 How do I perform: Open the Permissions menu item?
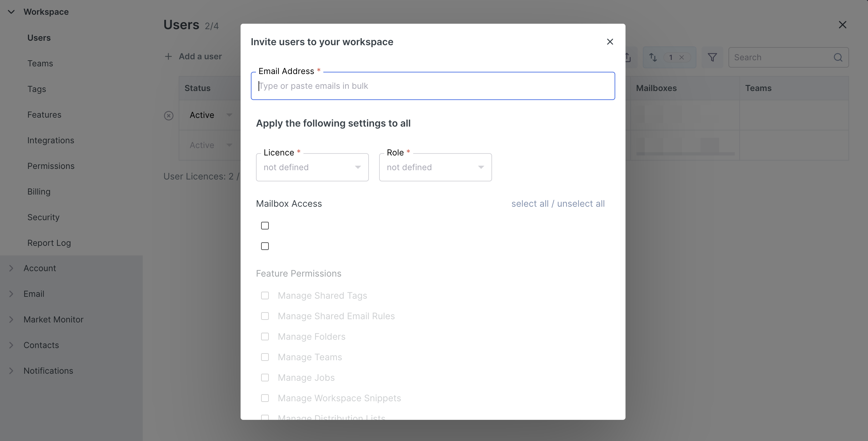51,166
